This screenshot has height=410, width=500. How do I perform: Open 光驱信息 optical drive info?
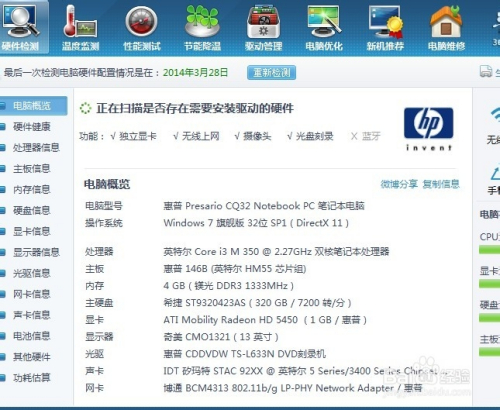[x=32, y=273]
